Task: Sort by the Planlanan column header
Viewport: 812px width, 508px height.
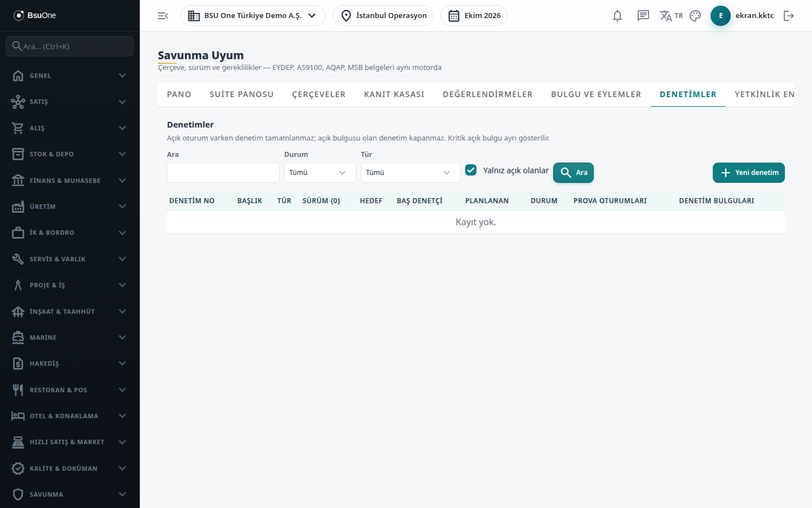Action: pos(487,201)
